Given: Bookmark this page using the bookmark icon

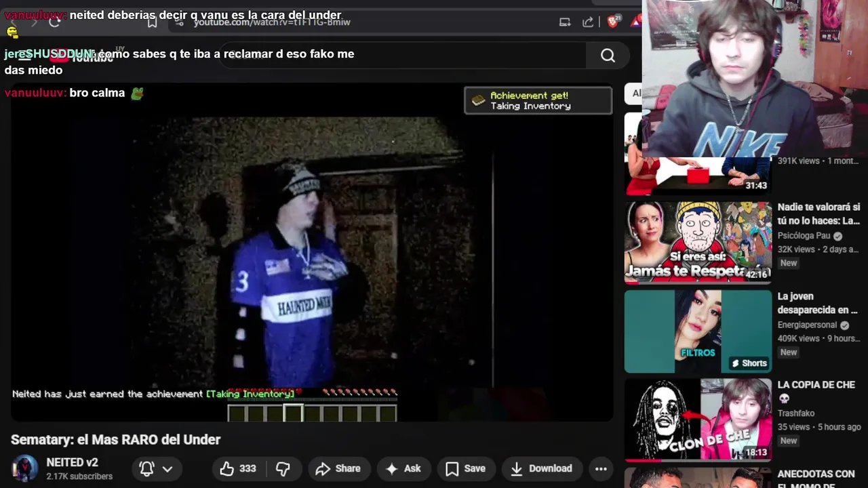Looking at the screenshot, I should point(152,22).
